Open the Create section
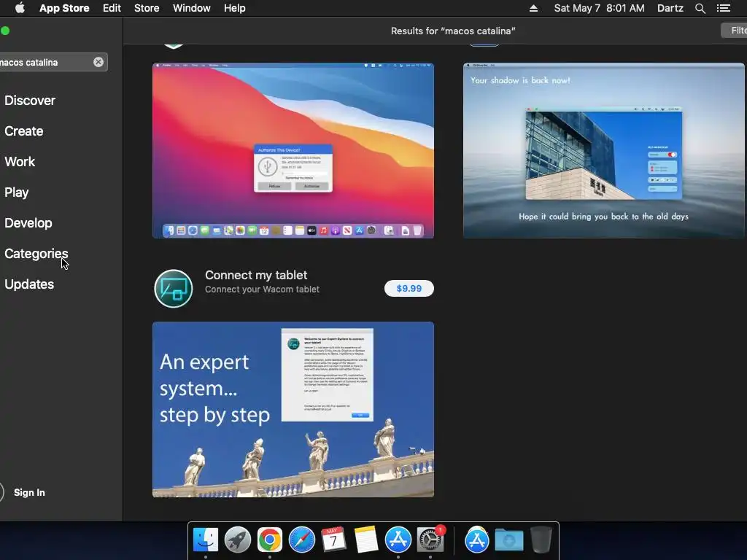The width and height of the screenshot is (747, 560). [x=24, y=131]
